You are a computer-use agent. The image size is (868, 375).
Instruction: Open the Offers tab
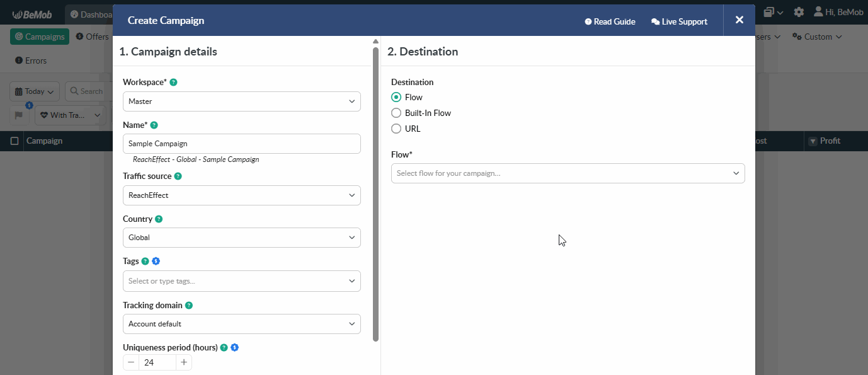coord(93,37)
